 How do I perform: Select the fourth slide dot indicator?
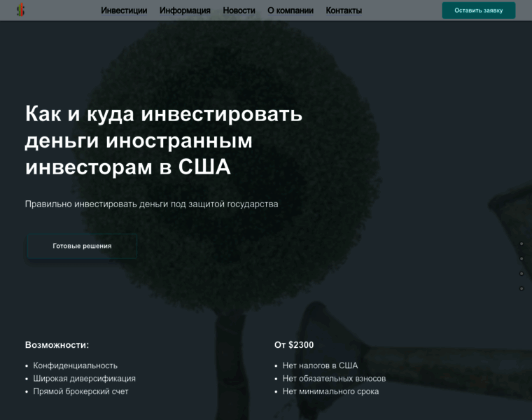(521, 288)
